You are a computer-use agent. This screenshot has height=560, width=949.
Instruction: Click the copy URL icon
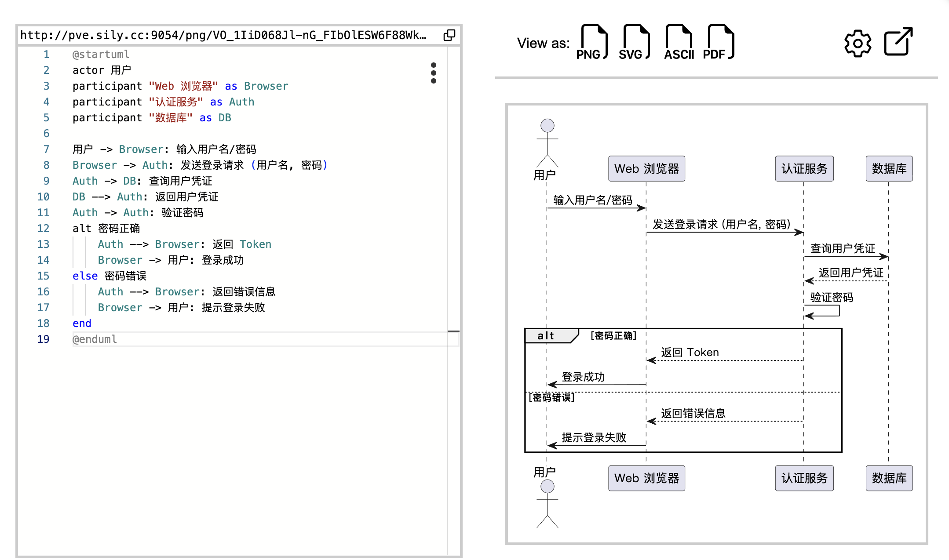[x=449, y=35]
